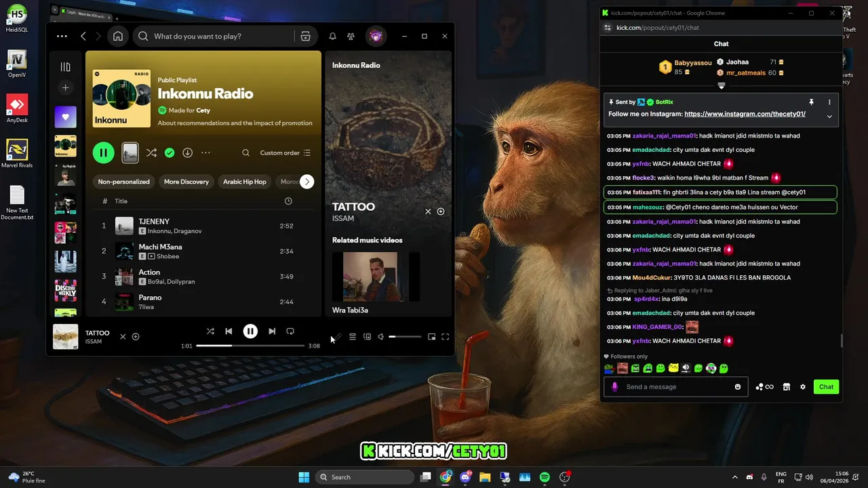Open Discover Weekly playlist in sidebar
This screenshot has height=488, width=868.
tap(65, 291)
